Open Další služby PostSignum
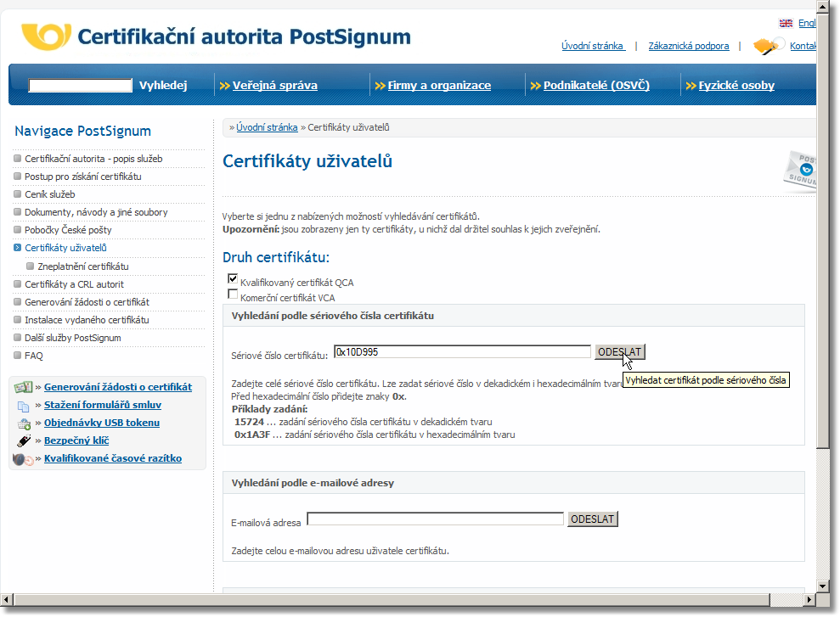The width and height of the screenshot is (840, 617). (73, 338)
